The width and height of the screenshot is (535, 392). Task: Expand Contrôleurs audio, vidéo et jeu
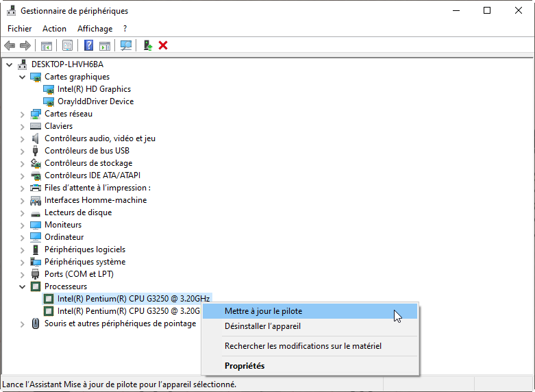22,138
